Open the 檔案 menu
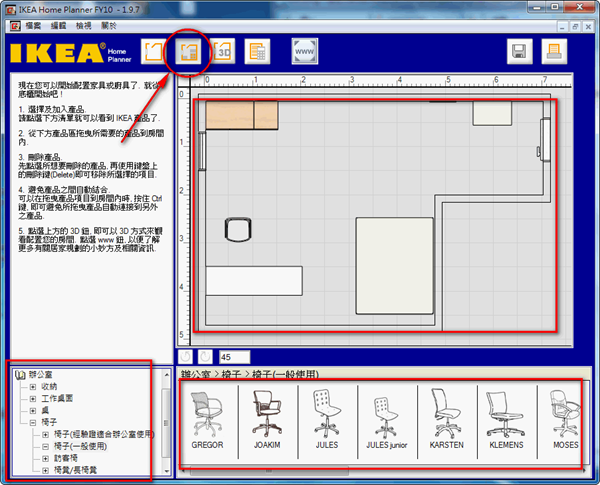600x485 pixels. tap(33, 26)
